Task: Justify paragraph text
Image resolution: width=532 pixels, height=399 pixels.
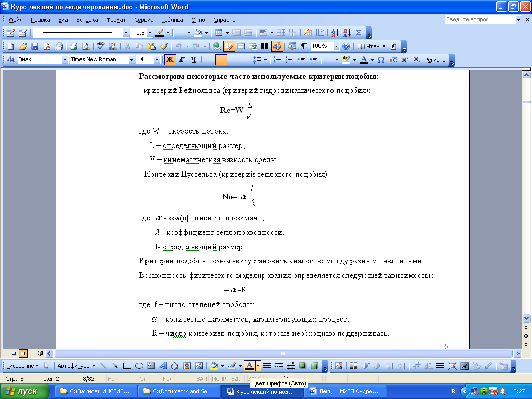Action: pos(245,60)
